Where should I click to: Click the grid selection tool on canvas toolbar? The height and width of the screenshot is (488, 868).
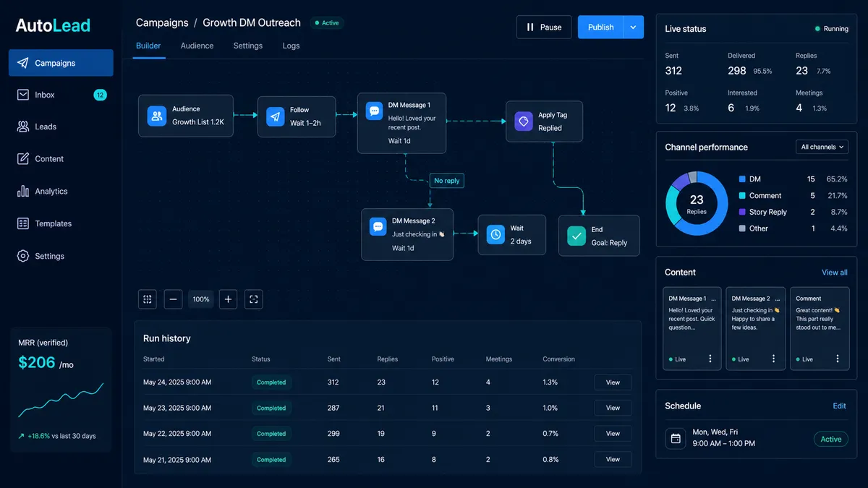click(148, 299)
